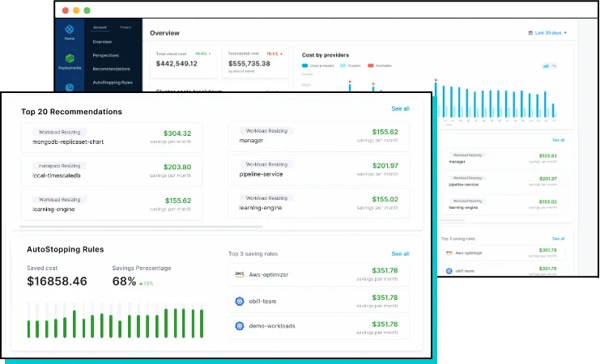The height and width of the screenshot is (364, 600).
Task: Click the Workload Resizing tag on mongodb-replicaset-chart
Action: coord(59,133)
